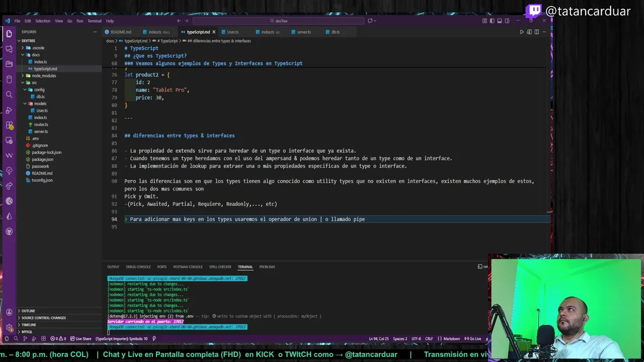Switch to the db.ts editor tab
The height and width of the screenshot is (362, 644).
335,32
